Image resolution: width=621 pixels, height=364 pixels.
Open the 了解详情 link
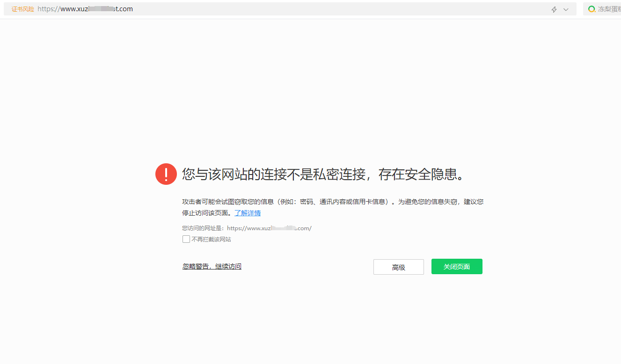(x=248, y=213)
